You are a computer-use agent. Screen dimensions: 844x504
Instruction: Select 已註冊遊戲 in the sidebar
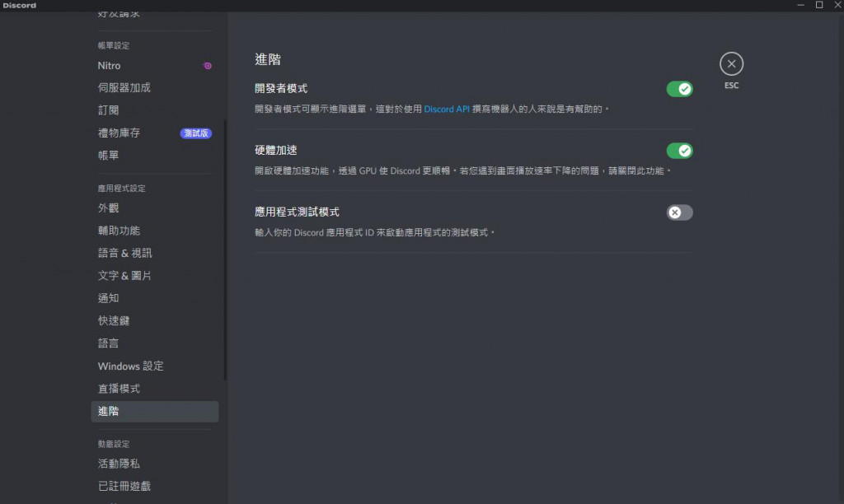[154, 486]
